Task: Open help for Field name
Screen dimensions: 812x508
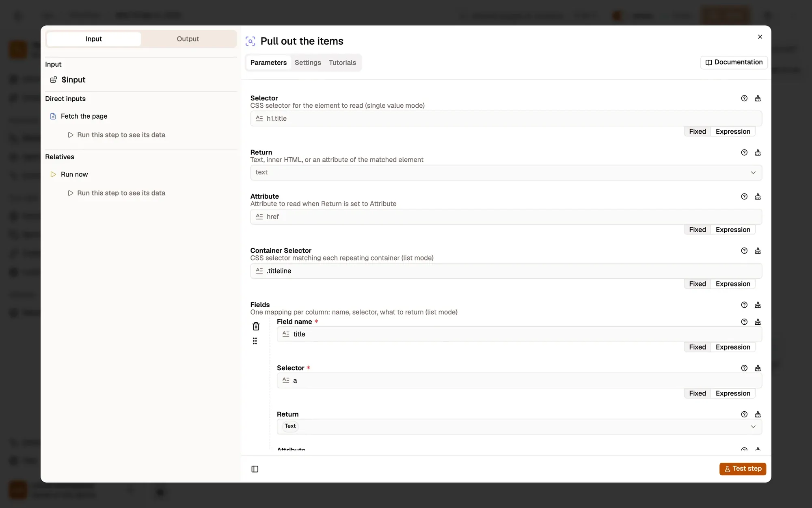Action: (744, 322)
